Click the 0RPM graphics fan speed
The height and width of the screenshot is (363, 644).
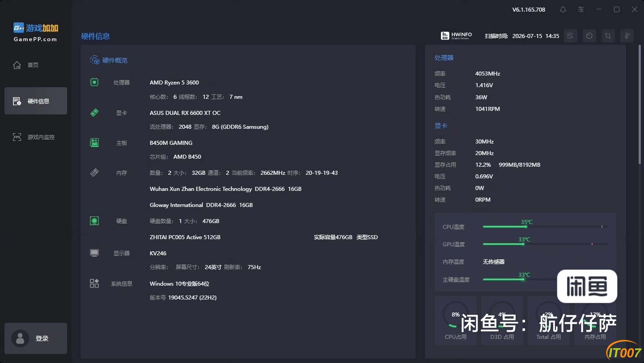click(x=483, y=199)
